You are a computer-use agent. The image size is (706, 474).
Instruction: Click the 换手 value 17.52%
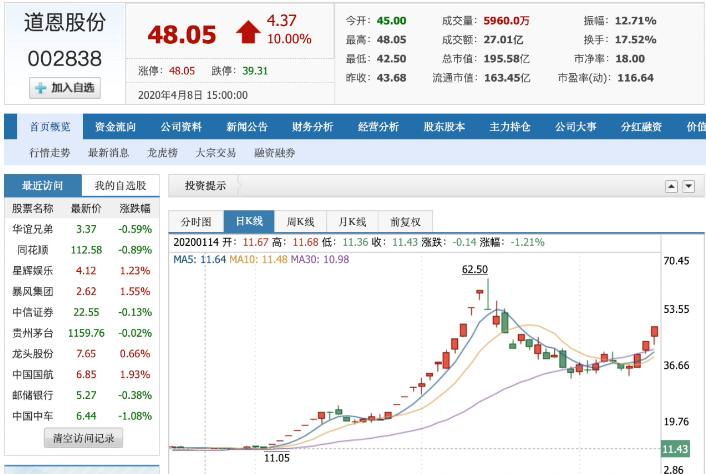click(x=636, y=40)
